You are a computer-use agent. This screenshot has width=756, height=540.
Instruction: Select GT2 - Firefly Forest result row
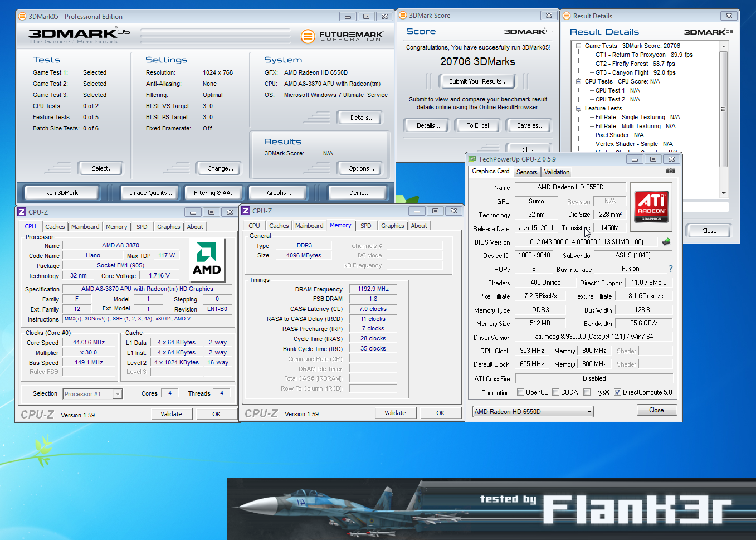(635, 64)
